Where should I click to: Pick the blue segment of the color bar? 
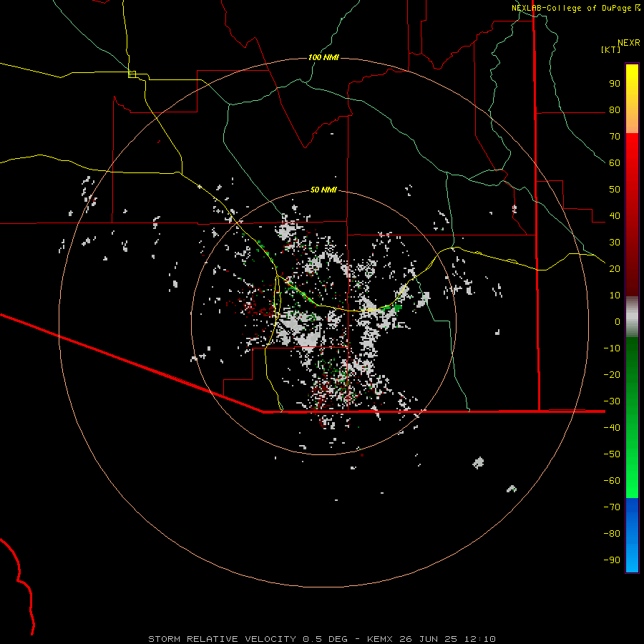click(x=632, y=535)
